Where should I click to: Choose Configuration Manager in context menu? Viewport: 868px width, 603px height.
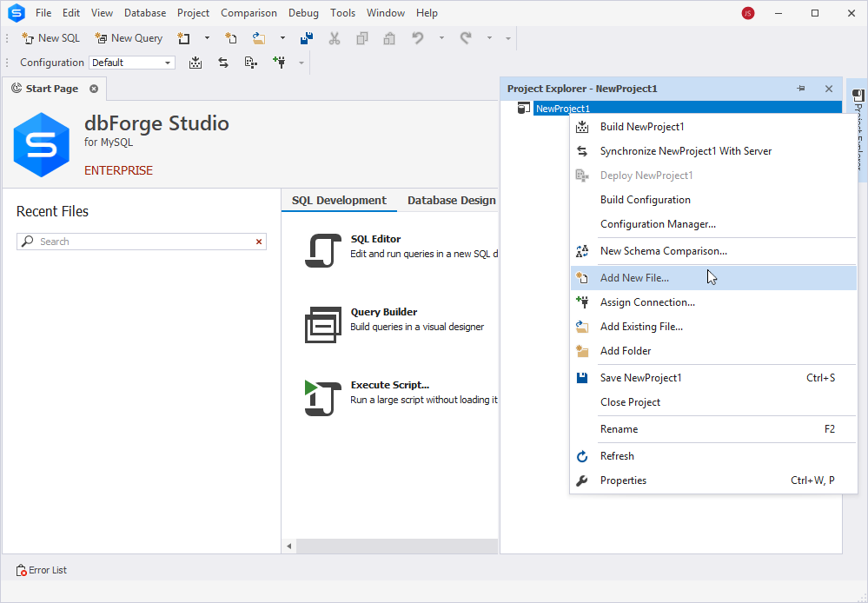tap(713, 224)
